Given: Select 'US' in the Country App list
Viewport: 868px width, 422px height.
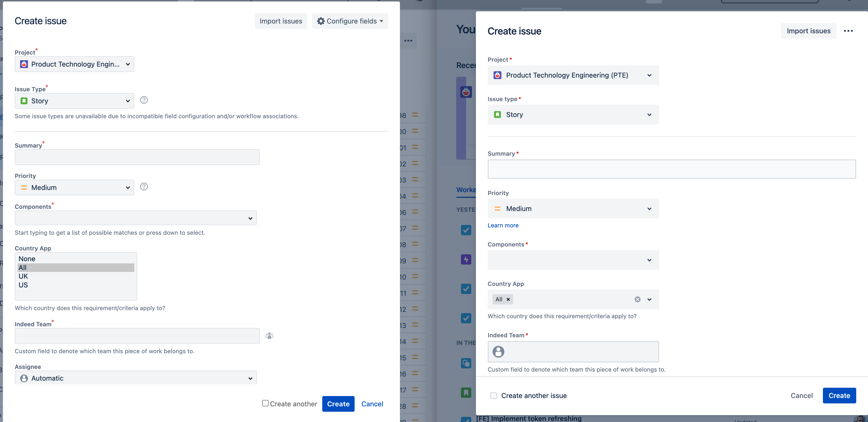Looking at the screenshot, I should click(x=76, y=285).
